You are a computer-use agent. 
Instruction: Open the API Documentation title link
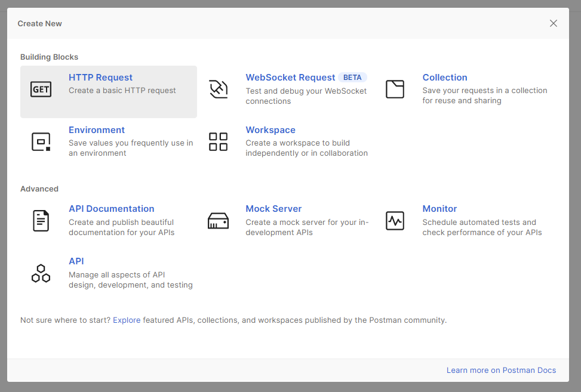click(112, 209)
